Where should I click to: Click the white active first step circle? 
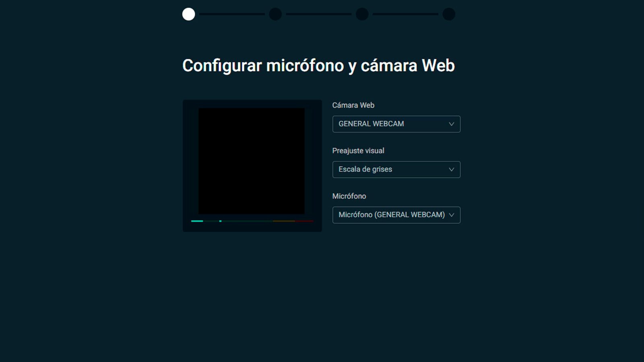click(x=188, y=14)
